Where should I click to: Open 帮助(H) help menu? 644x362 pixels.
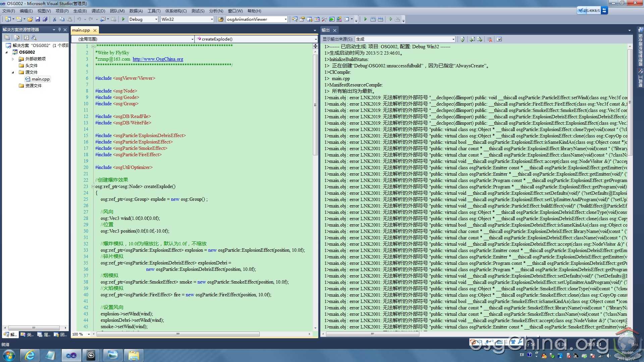point(254,11)
